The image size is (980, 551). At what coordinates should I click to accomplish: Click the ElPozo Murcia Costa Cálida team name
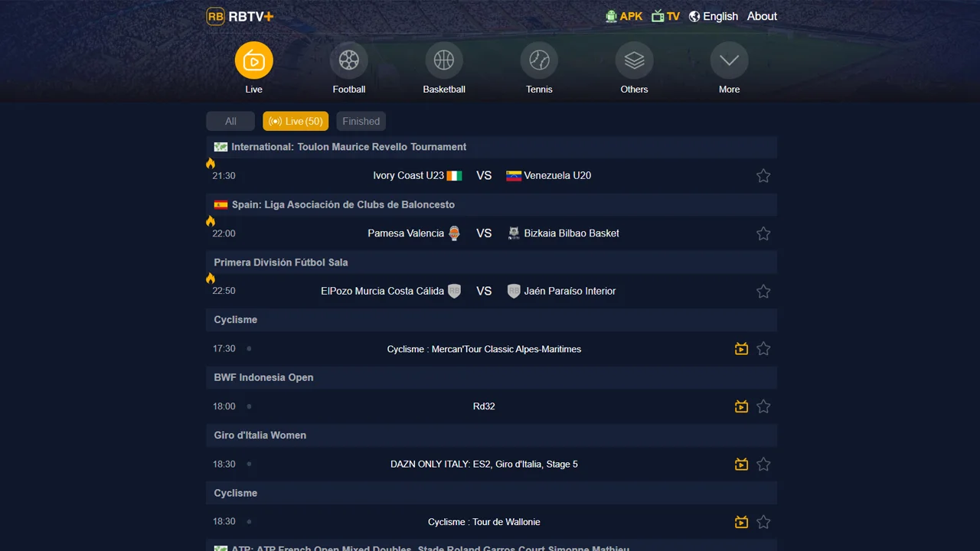[382, 291]
